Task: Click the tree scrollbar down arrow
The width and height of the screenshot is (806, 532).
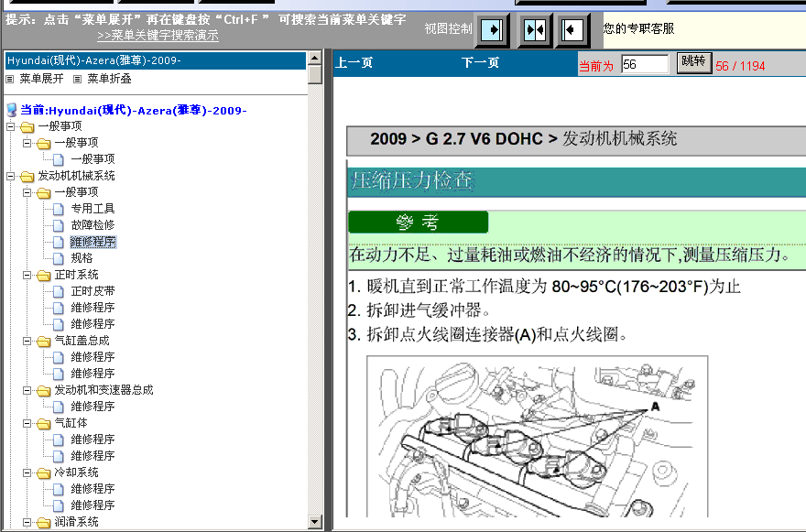Action: [x=314, y=522]
